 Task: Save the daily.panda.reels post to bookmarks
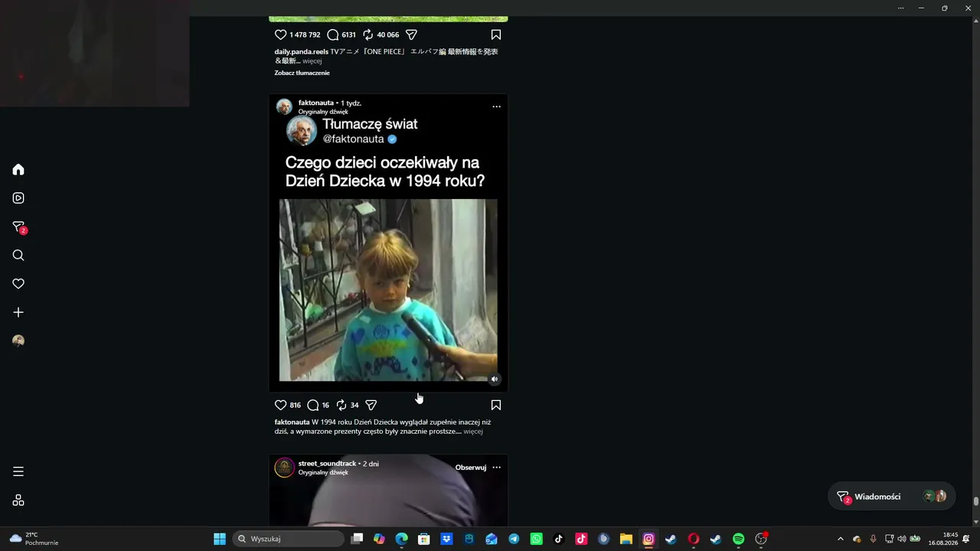496,34
